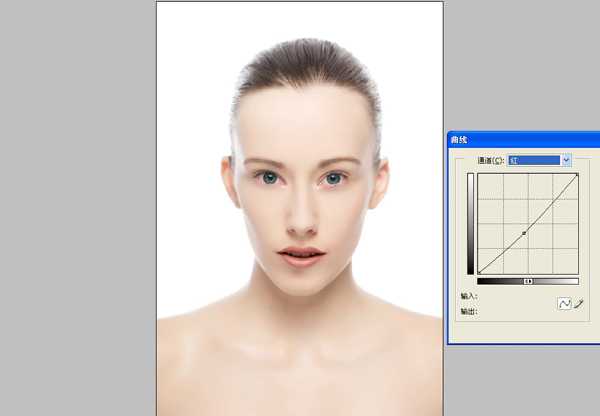
Task: Click the 输入 input value label
Action: pos(469,296)
